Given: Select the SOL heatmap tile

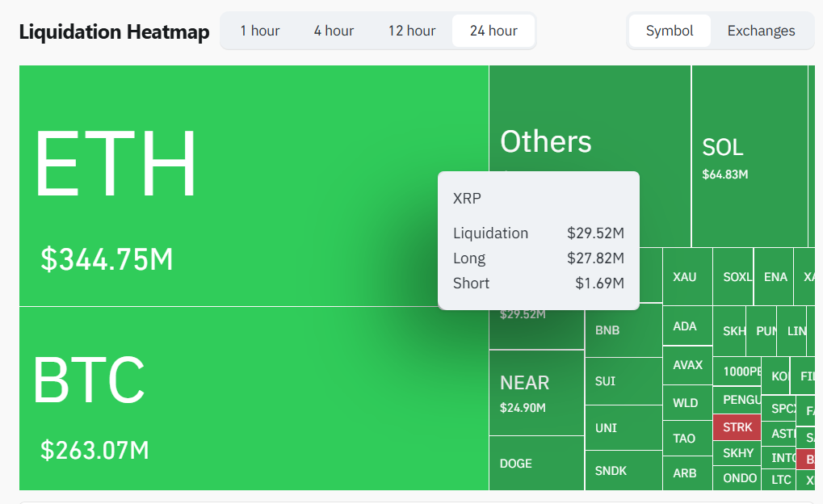Looking at the screenshot, I should tap(750, 157).
